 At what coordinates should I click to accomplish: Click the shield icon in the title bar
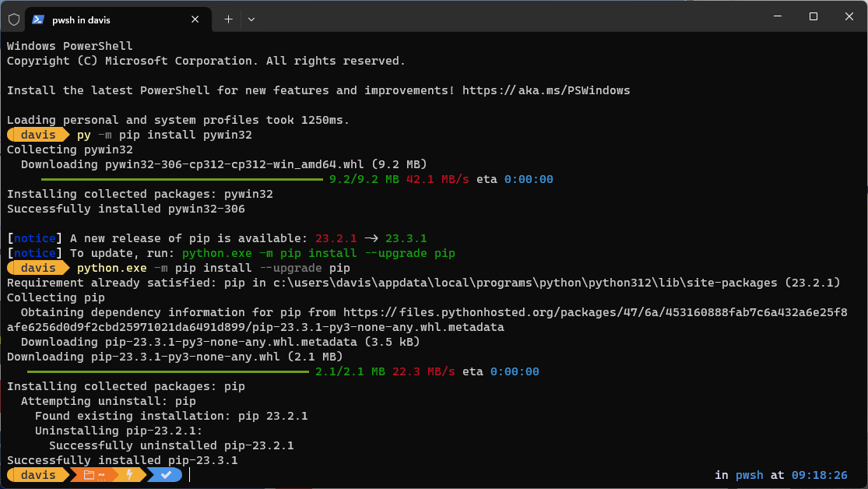13,19
